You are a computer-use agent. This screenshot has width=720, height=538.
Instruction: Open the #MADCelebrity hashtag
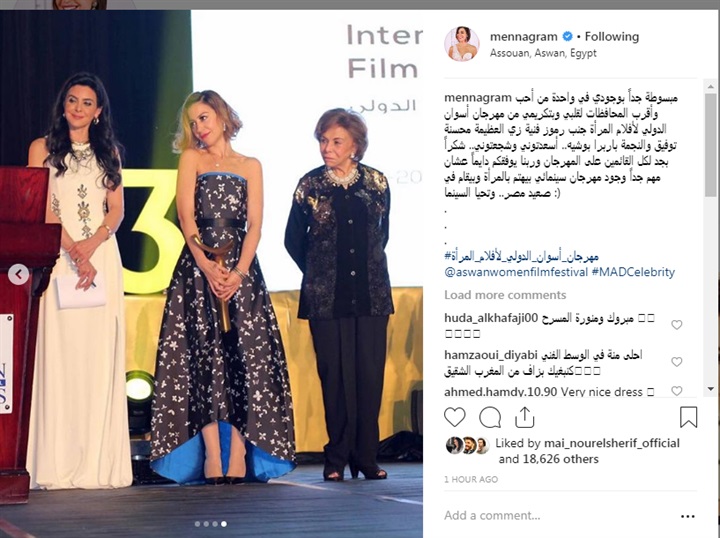(x=633, y=272)
